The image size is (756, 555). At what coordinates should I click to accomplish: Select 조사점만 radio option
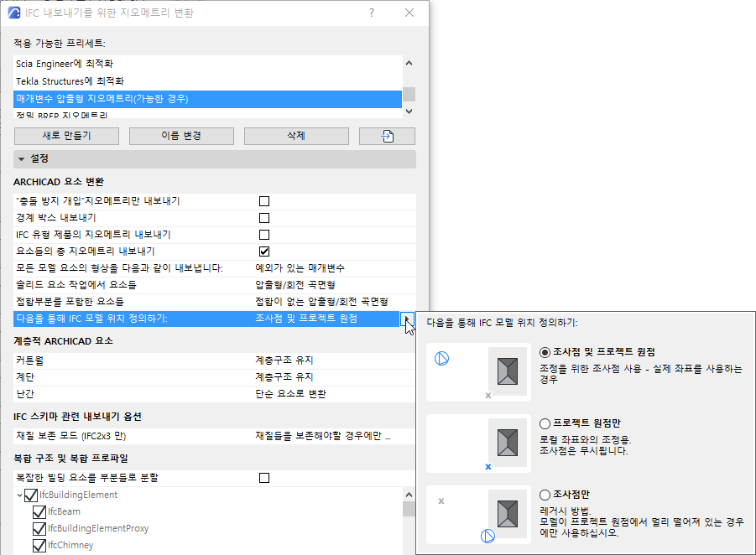click(x=545, y=495)
